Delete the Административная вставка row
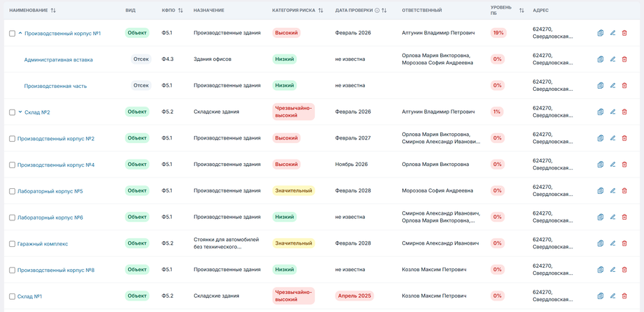The width and height of the screenshot is (644, 312). [x=625, y=59]
